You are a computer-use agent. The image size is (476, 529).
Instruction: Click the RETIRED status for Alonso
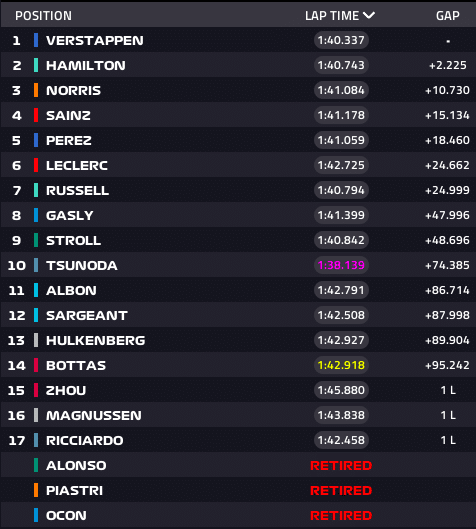341,466
